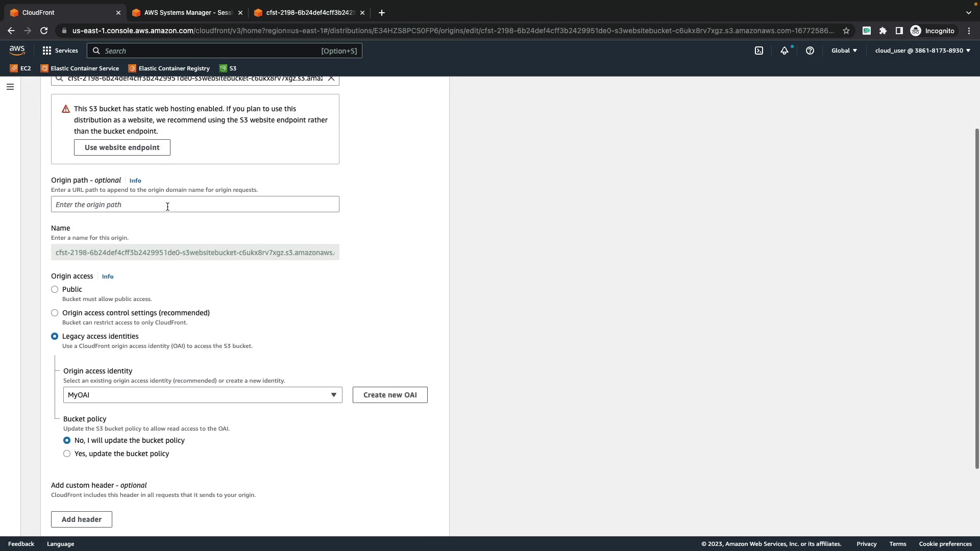Click the Use website endpoint button
This screenshot has width=980, height=551.
click(122, 147)
